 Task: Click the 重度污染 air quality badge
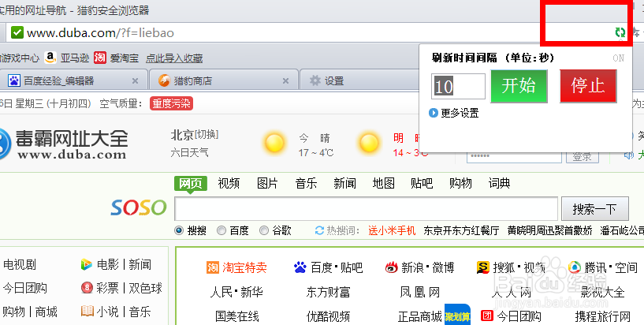coord(171,103)
